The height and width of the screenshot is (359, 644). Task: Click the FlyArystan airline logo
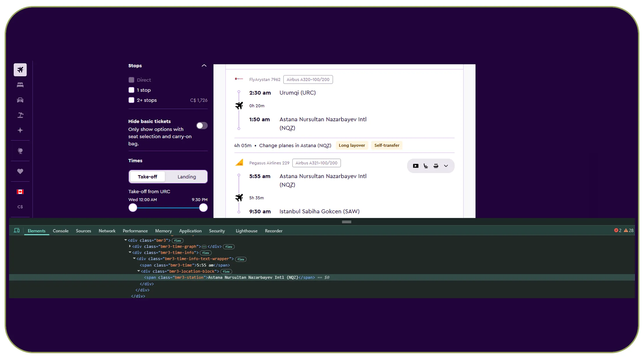239,79
